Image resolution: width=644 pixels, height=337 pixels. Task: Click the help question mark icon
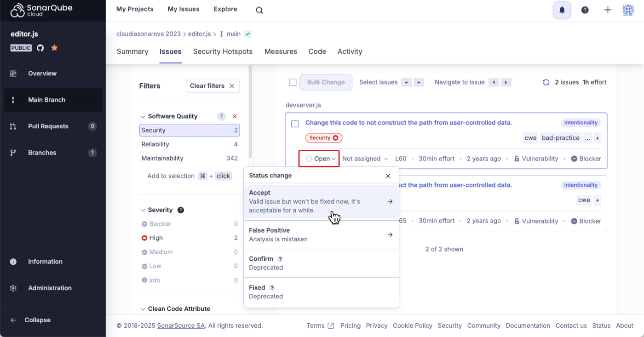(585, 10)
